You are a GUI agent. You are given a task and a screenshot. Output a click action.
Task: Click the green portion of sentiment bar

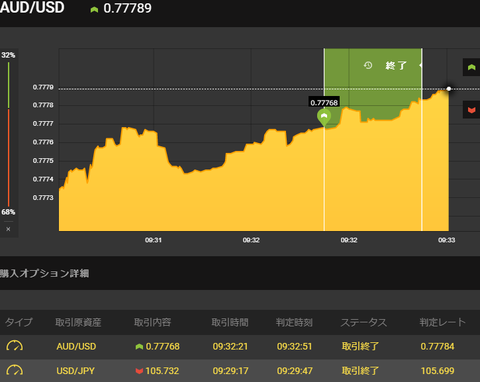tap(9, 85)
